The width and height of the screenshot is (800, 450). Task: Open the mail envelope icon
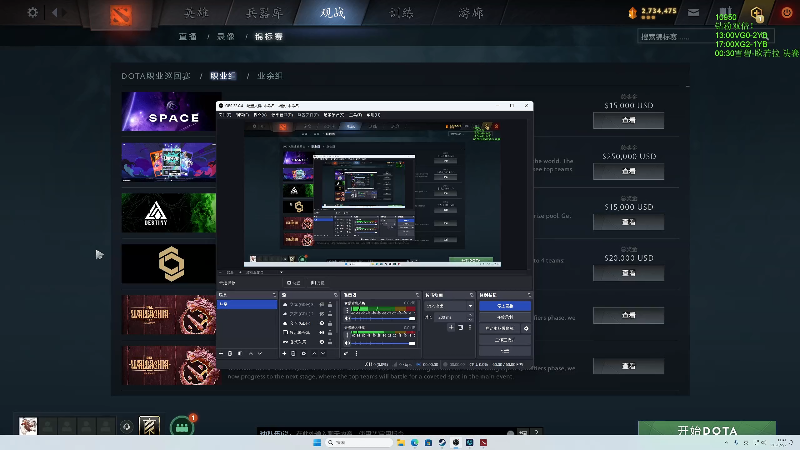click(693, 12)
